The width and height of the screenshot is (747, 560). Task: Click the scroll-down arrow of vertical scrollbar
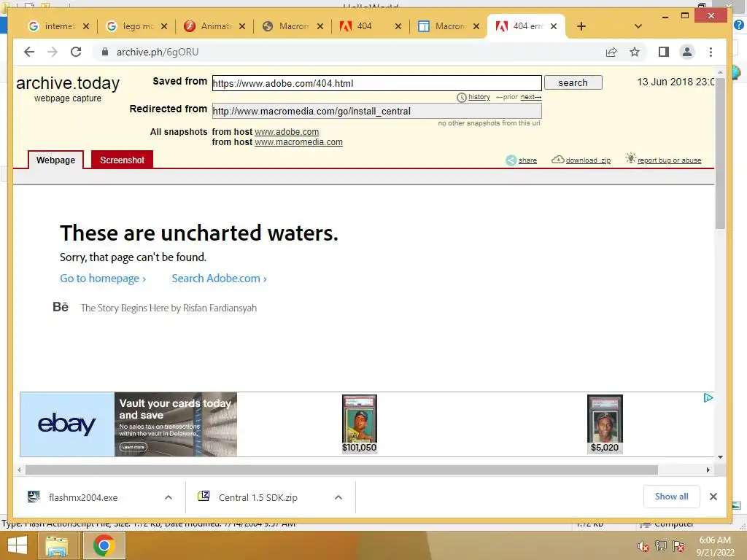[x=720, y=457]
